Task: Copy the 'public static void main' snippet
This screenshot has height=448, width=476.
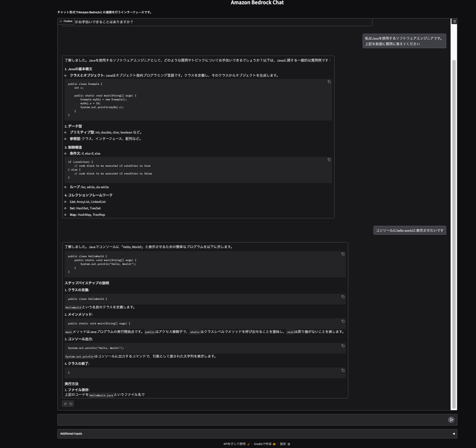Action: [343, 321]
